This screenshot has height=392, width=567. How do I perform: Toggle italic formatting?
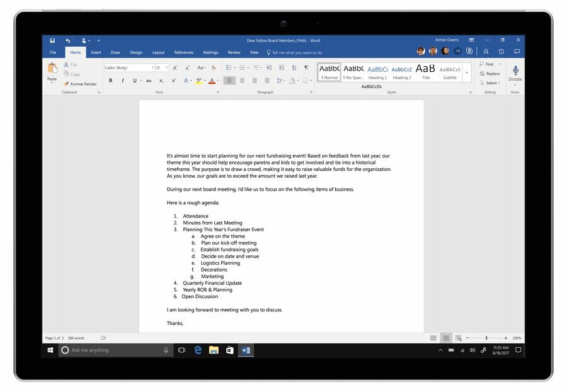point(123,81)
